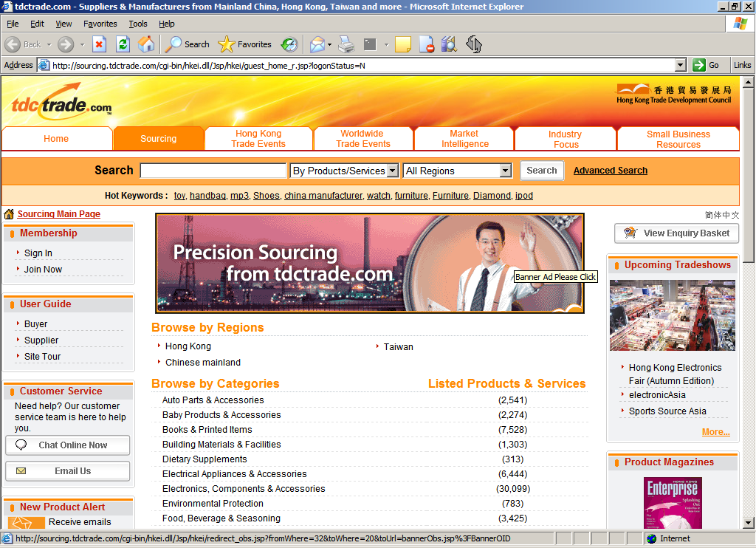The image size is (756, 548).
Task: Click the handbag hot keyword
Action: pyautogui.click(x=207, y=196)
